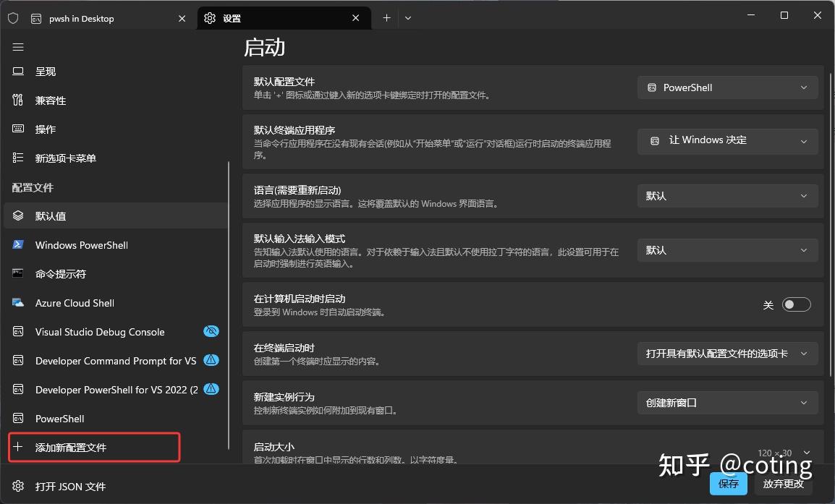Viewport: 835px width, 504px height.
Task: Open the 操作 actions page
Action: (116, 129)
